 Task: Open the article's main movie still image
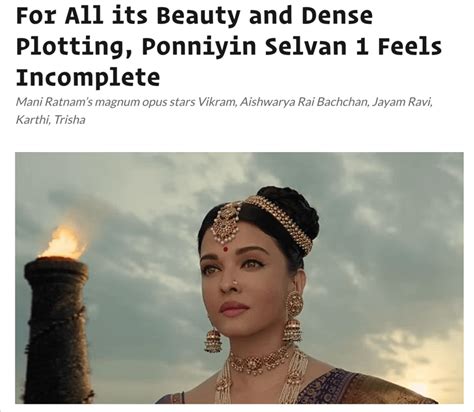[x=239, y=278]
